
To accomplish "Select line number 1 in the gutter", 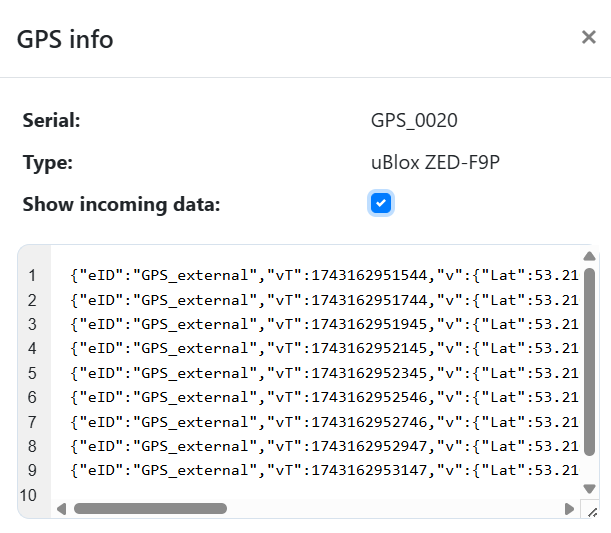I will pyautogui.click(x=32, y=275).
